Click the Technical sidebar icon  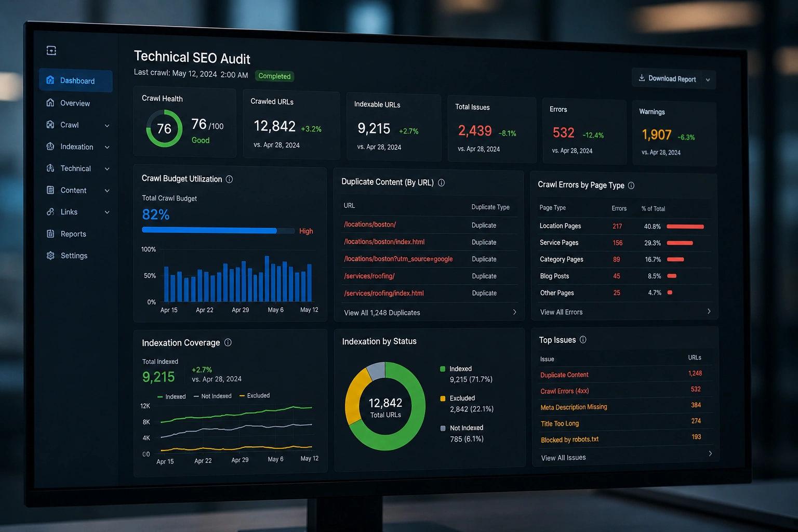click(50, 168)
